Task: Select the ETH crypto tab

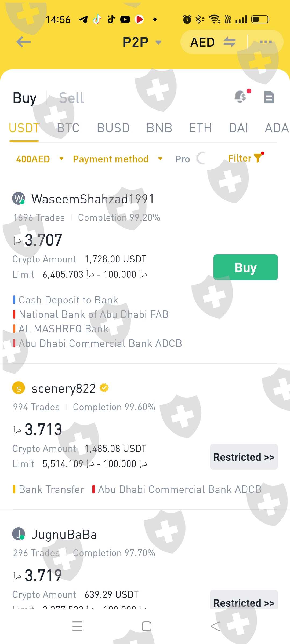Action: coord(200,128)
